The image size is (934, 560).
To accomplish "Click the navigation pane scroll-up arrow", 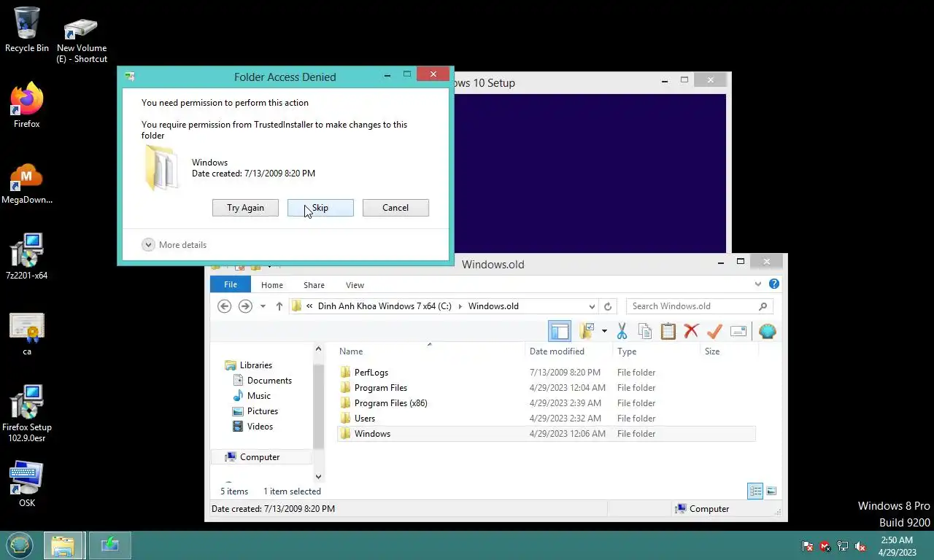I will pos(318,350).
